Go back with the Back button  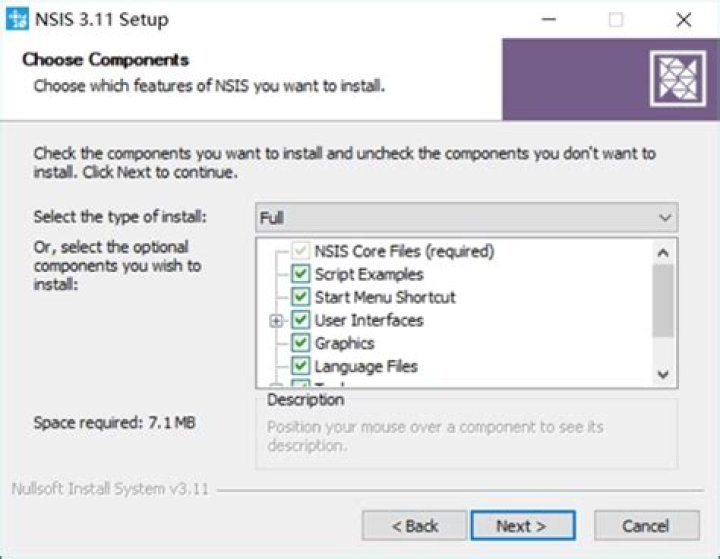coord(414,526)
